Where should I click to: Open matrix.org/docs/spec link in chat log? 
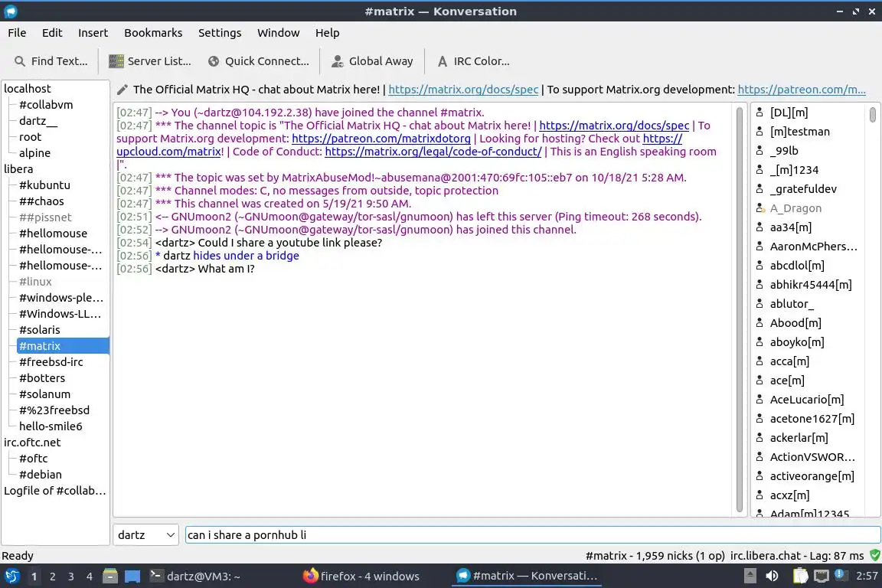coord(614,126)
